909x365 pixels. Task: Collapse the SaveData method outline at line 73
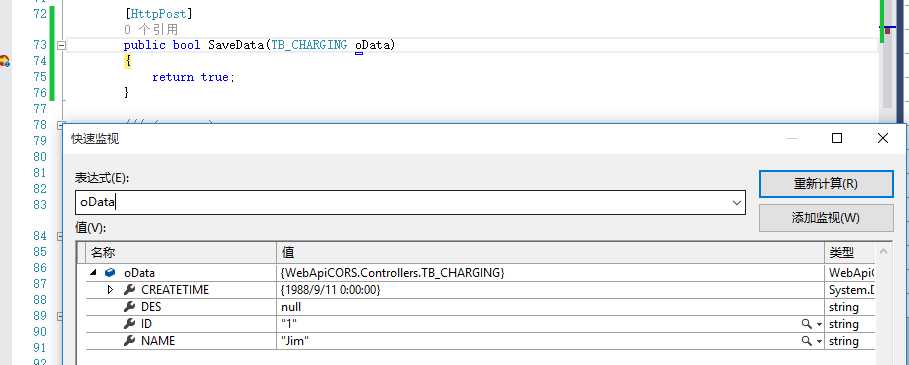(x=61, y=45)
